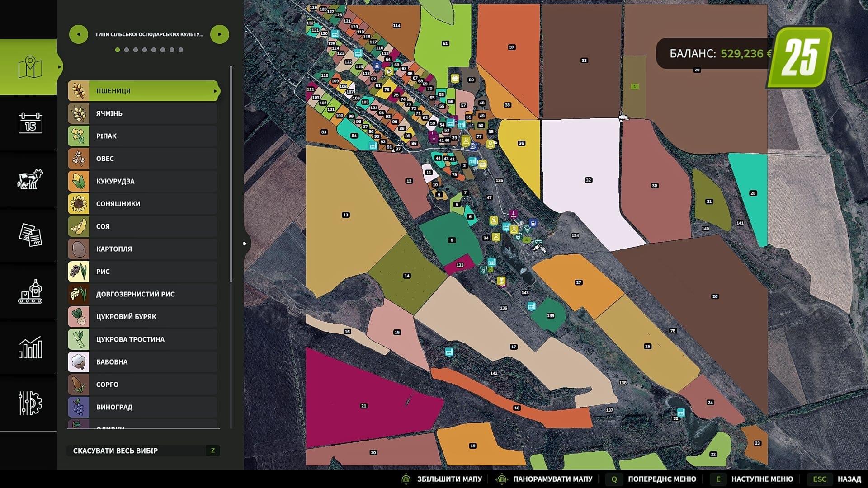This screenshot has width=868, height=488.
Task: Select the Довгозернистий рис icon
Action: [79, 294]
